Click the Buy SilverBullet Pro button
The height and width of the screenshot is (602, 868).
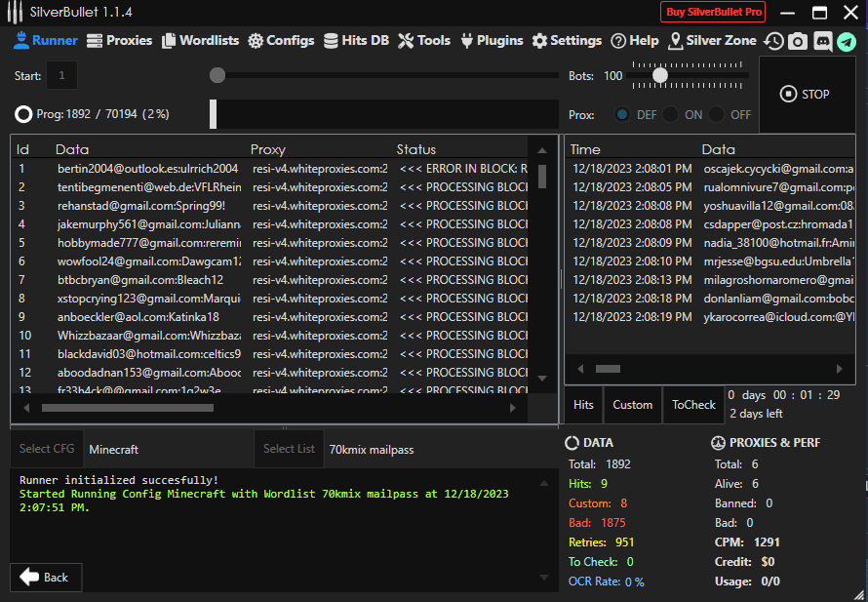[x=713, y=13]
